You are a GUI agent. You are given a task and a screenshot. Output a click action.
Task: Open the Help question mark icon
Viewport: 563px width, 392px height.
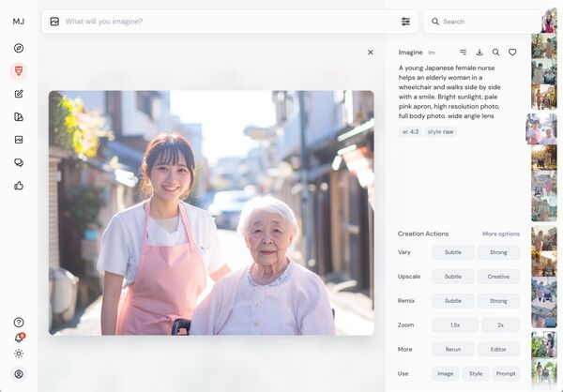19,322
